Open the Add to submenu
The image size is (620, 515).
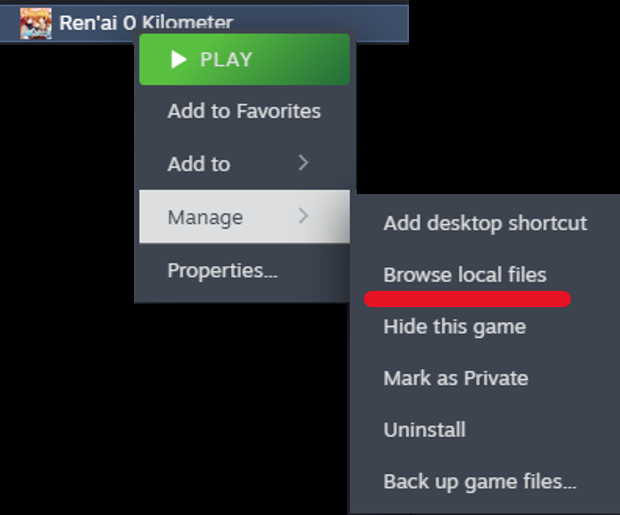(199, 164)
